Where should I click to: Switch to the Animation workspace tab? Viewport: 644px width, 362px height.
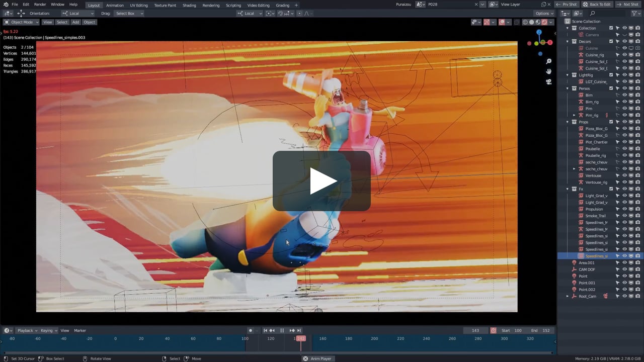coord(115,5)
